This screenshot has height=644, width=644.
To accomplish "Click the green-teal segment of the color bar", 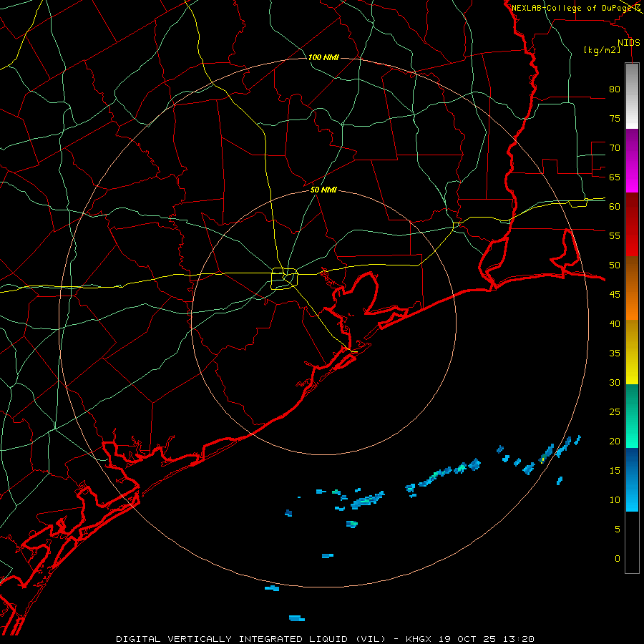I will tap(632, 416).
